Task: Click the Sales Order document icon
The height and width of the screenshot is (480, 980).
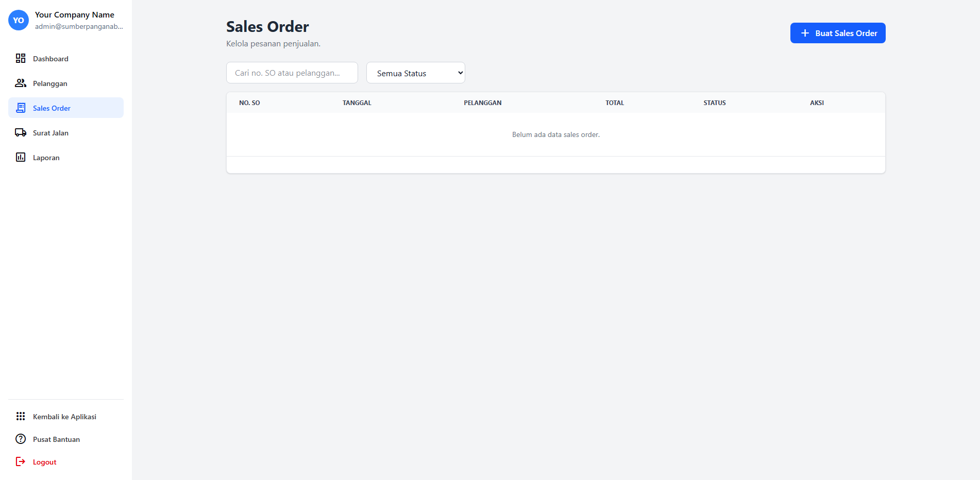Action: 21,108
